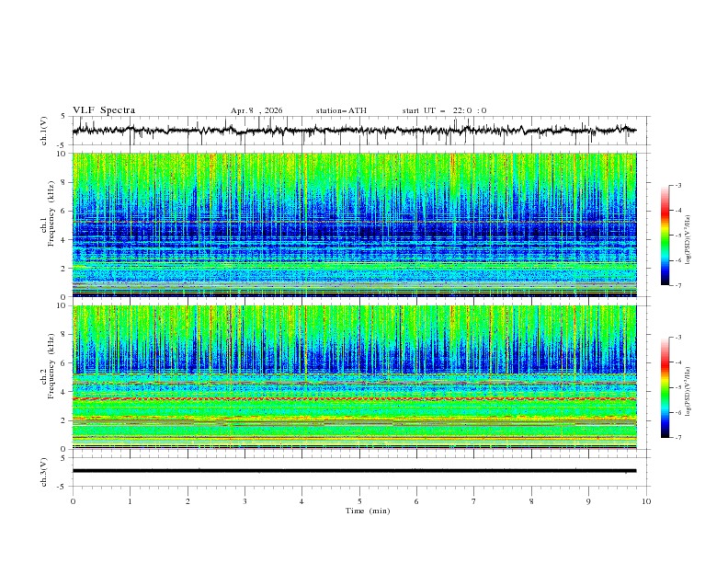Click the "0" tick on the time axis
Screen dimensions: 728x563
(73, 501)
